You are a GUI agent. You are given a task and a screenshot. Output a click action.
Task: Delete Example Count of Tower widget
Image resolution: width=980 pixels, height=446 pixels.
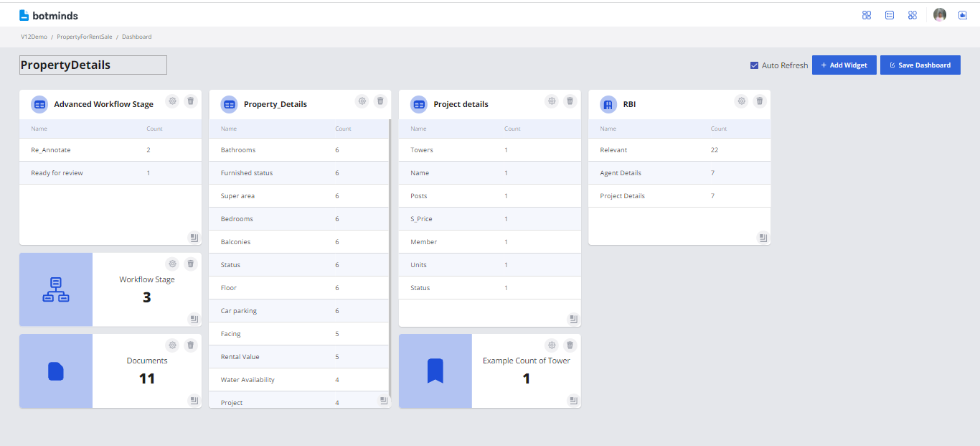570,345
